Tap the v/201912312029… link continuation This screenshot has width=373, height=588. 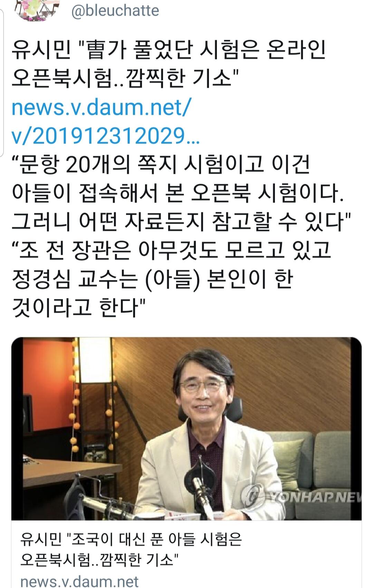point(106,136)
